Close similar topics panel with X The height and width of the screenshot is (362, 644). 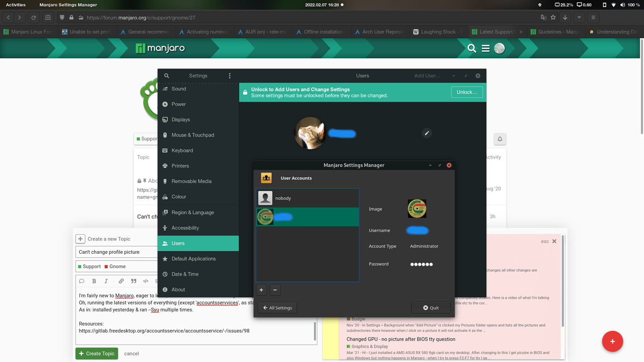(x=554, y=241)
